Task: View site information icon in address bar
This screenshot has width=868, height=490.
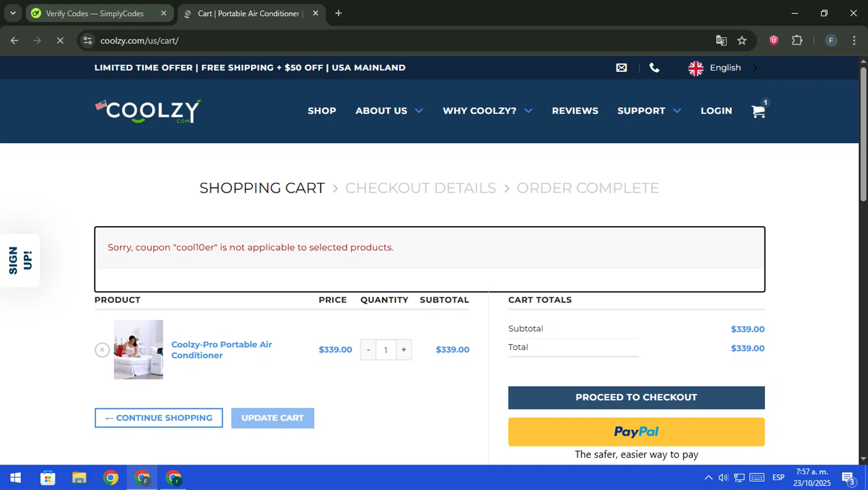Action: 88,40
